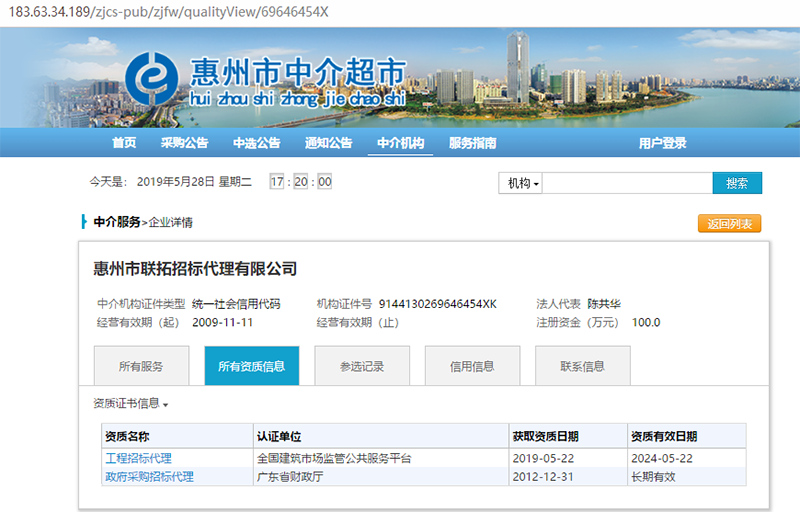Collapse the 资质证书信息 section arrow

(x=165, y=405)
